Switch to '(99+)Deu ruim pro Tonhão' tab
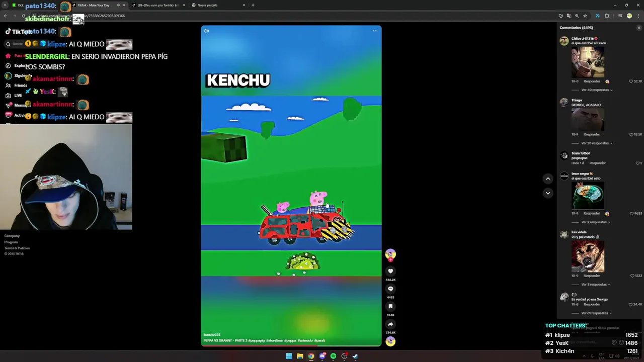Viewport: 644px width, 362px height. [158, 5]
